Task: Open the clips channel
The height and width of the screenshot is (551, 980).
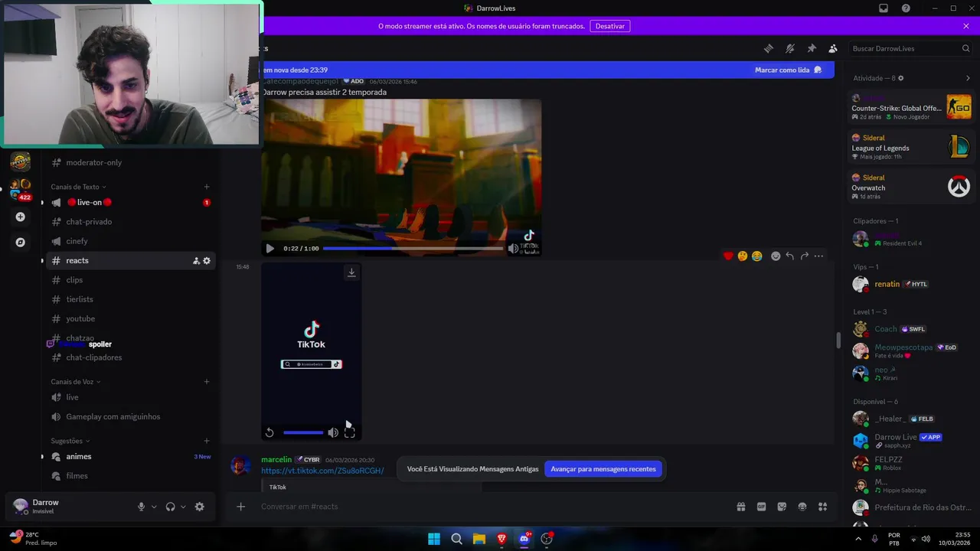Action: pos(129,280)
